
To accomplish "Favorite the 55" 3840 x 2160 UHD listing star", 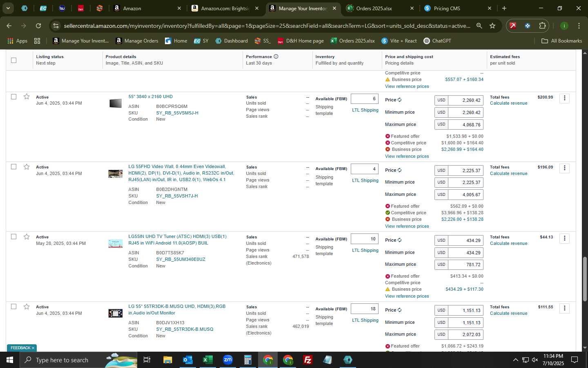I will pyautogui.click(x=27, y=97).
